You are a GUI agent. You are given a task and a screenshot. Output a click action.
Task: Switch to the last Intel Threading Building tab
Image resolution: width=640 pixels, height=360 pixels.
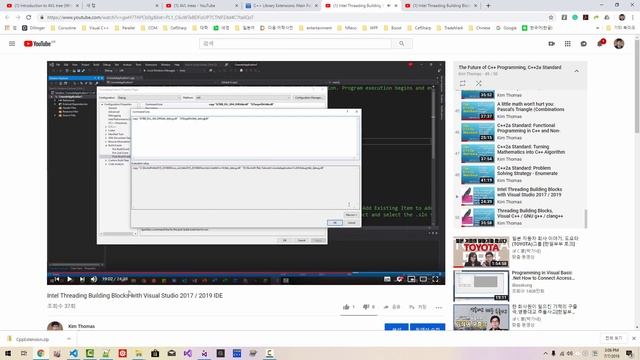(x=442, y=6)
